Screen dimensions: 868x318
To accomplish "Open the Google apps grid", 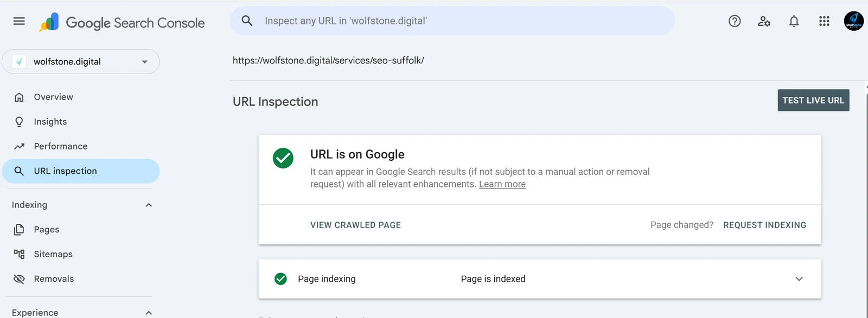I will pos(824,21).
